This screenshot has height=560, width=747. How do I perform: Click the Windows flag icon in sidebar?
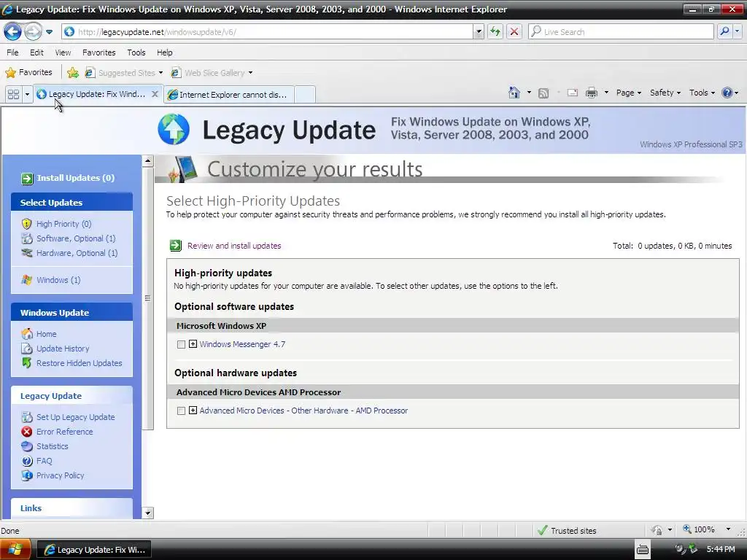(x=27, y=280)
